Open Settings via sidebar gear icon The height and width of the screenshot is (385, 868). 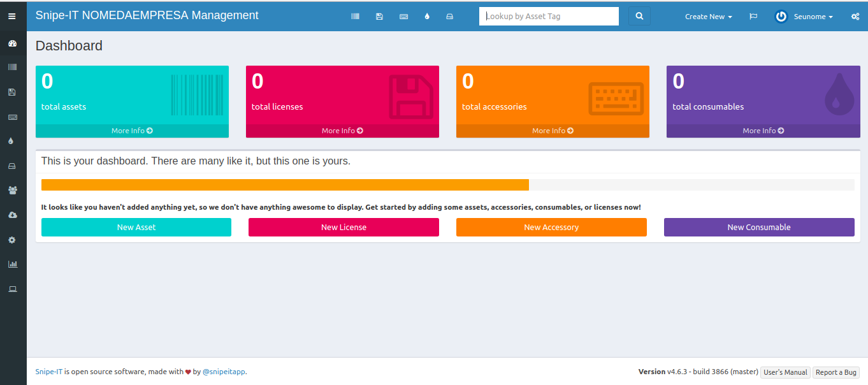click(x=12, y=240)
